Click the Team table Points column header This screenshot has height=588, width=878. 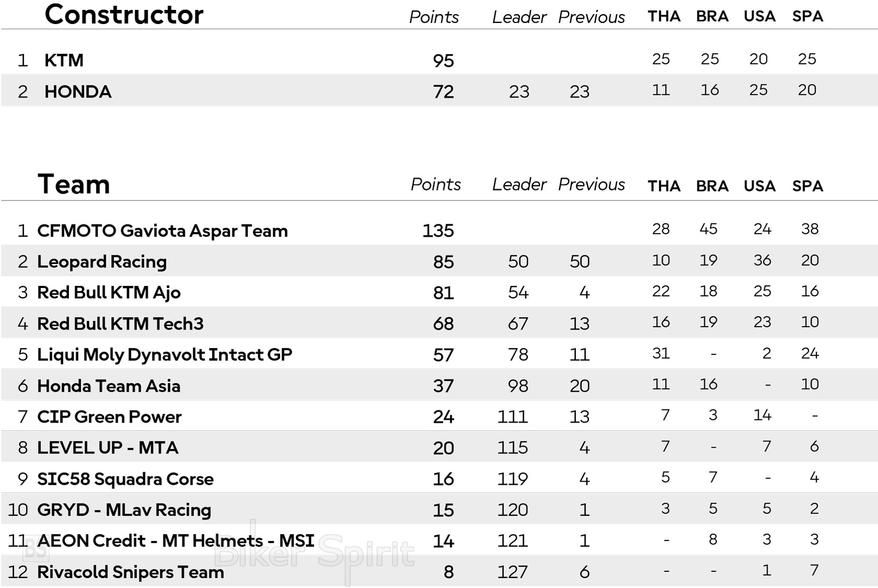click(x=436, y=184)
